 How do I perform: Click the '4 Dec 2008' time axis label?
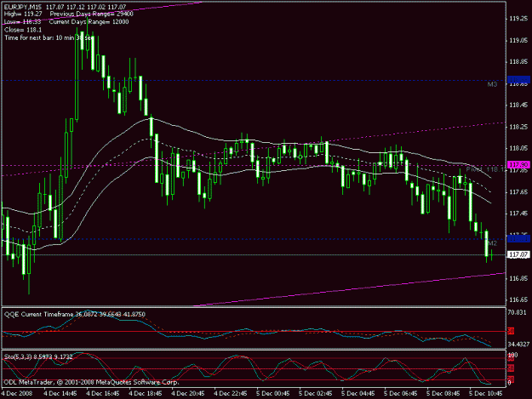[x=17, y=393]
